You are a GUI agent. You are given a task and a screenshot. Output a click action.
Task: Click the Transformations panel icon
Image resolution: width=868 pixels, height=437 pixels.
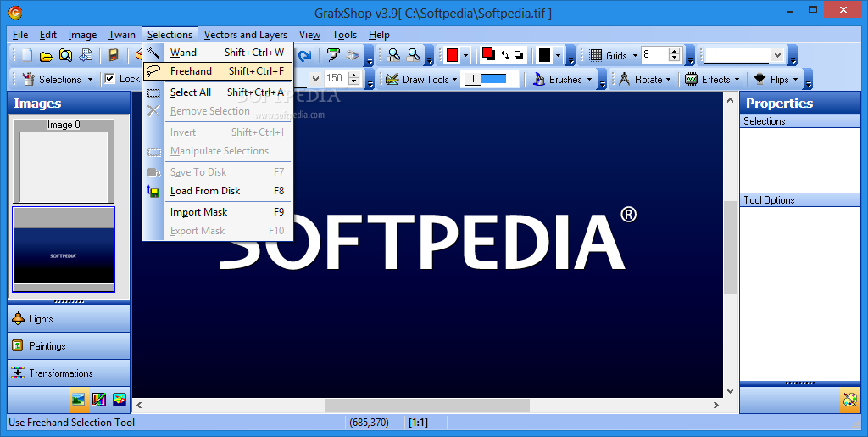pos(19,373)
